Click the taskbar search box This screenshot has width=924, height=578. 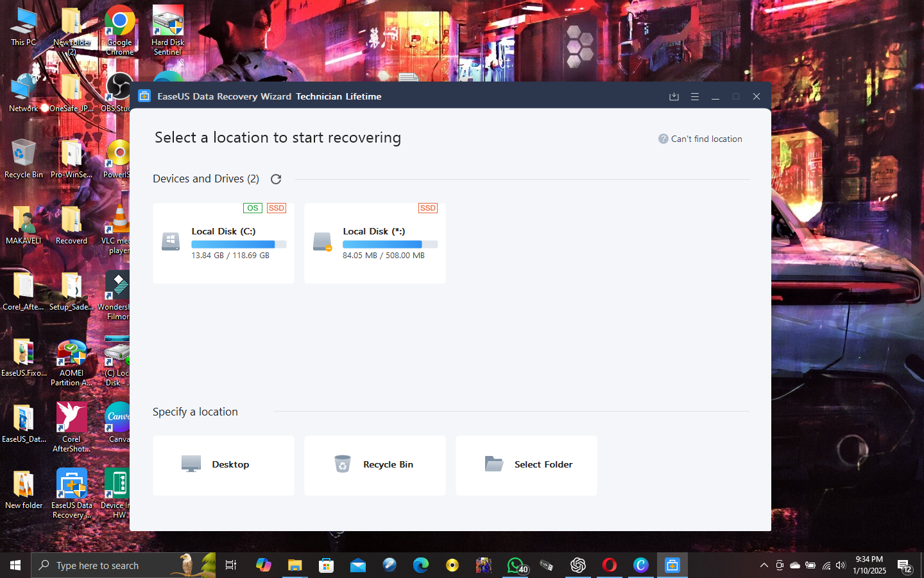pos(123,565)
